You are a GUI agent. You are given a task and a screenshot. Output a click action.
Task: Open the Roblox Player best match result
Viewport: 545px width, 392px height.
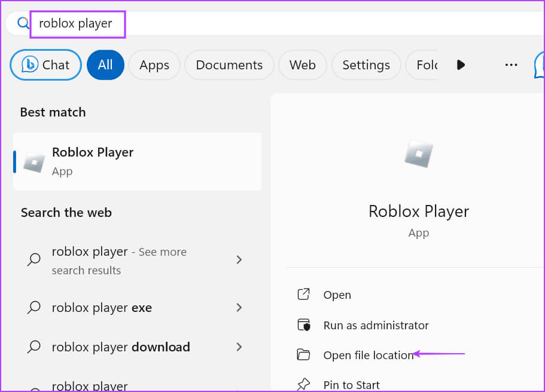(137, 161)
